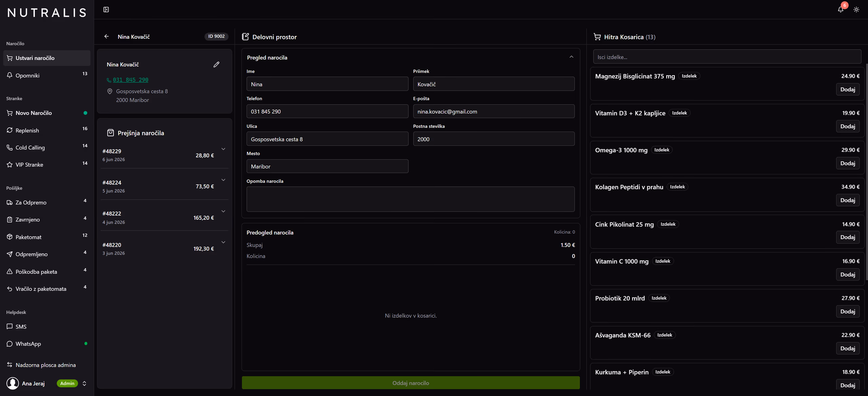Click the Ime input field
868x396 pixels.
pos(327,84)
